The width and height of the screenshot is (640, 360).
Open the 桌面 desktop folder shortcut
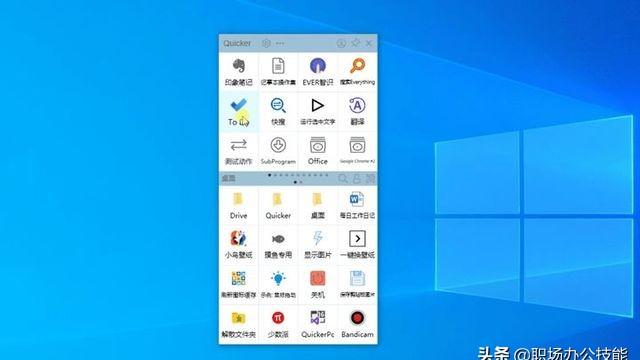point(318,206)
